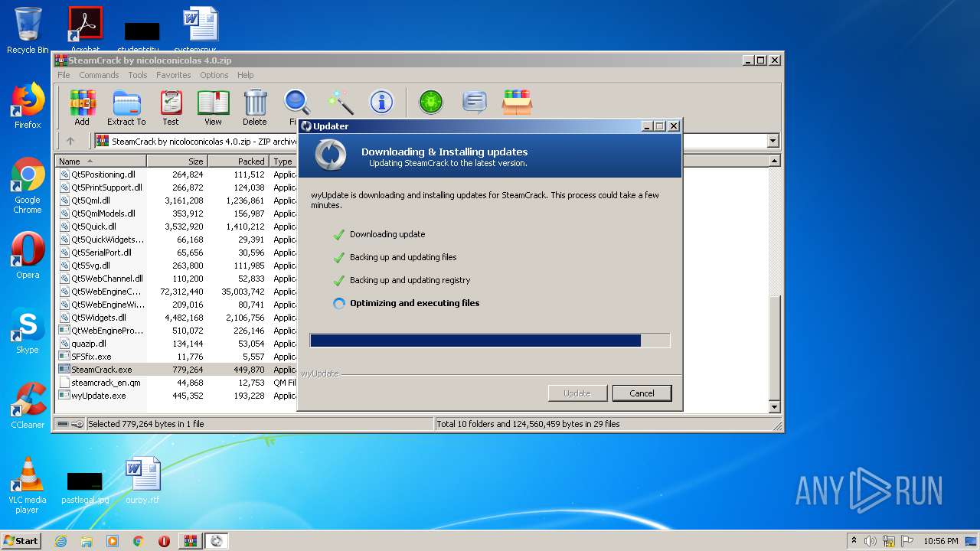Viewport: 980px width, 551px height.
Task: Select the Qt5Svg.dll file row
Action: 177,266
